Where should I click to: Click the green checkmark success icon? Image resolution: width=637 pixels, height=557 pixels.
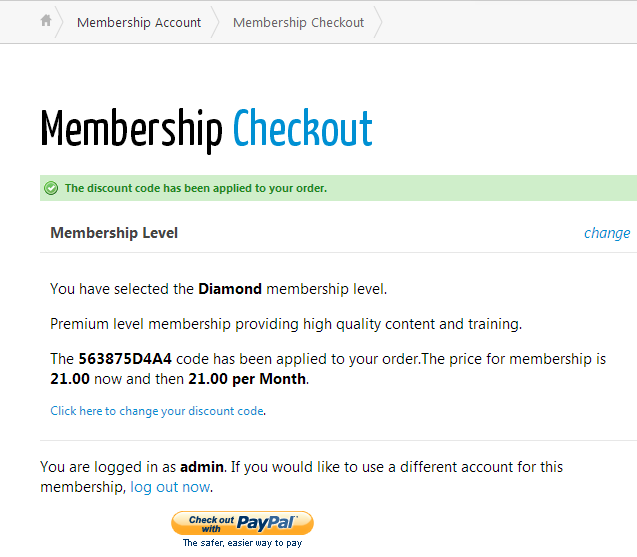click(51, 188)
